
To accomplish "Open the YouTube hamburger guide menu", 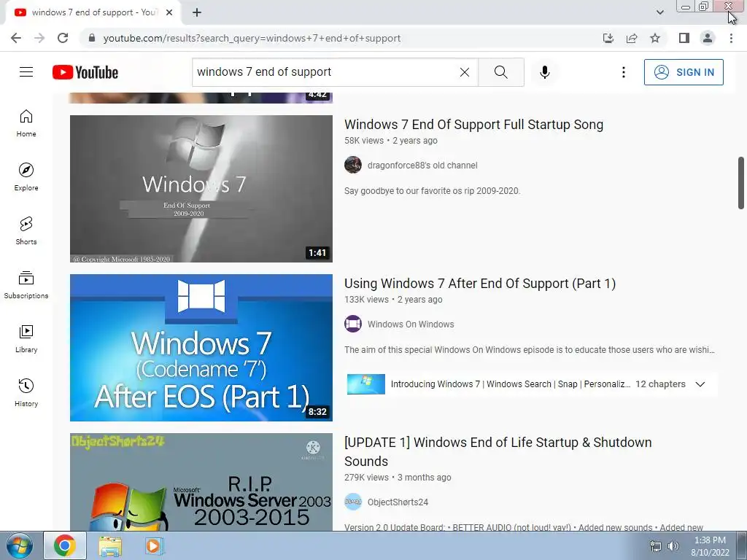I will tap(26, 72).
